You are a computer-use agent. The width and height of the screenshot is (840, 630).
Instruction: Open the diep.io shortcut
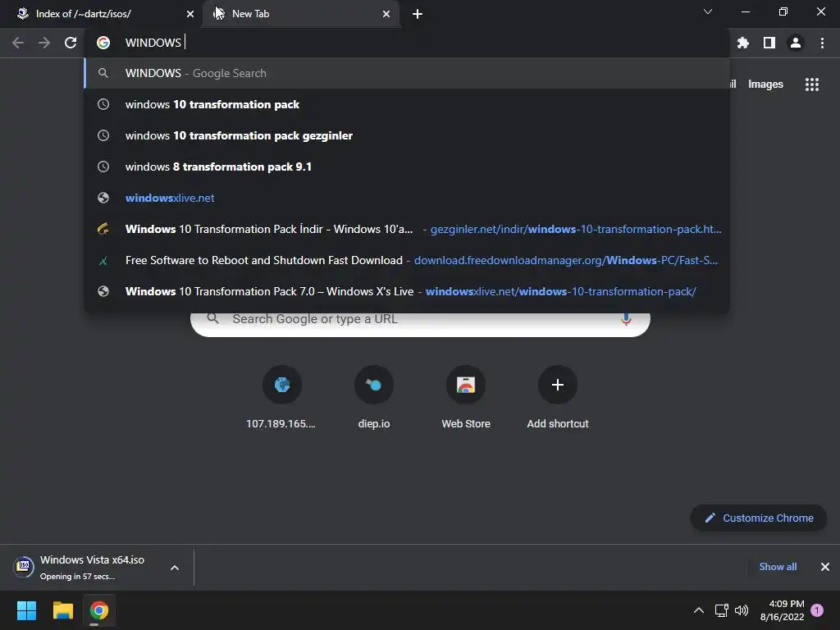coord(374,398)
